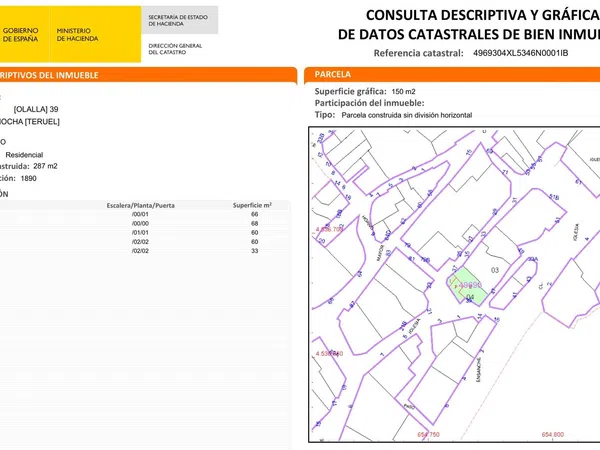Click the green highlighted parcel on map
Image resolution: width=600 pixels, height=450 pixels.
click(x=469, y=286)
